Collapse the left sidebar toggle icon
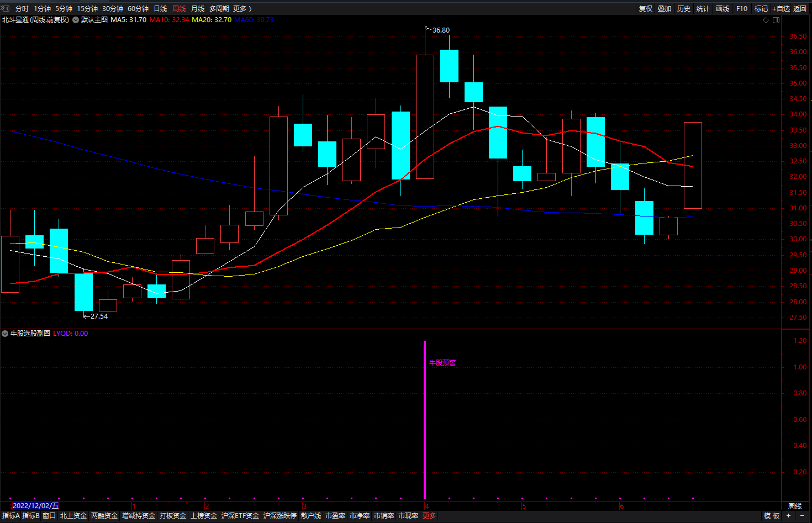This screenshot has width=812, height=523. 6,8
